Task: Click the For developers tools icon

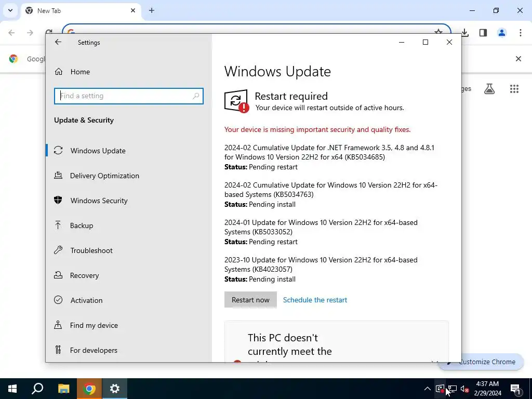Action: [x=58, y=350]
